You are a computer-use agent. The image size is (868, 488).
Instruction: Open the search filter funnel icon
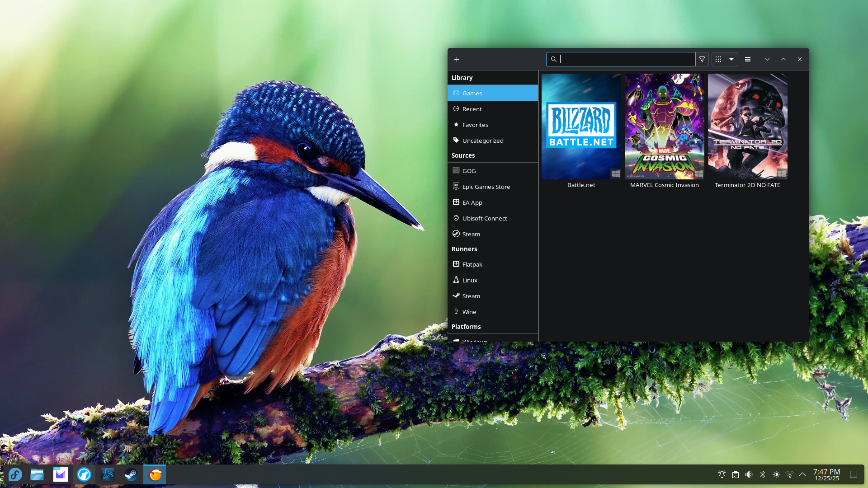click(702, 59)
